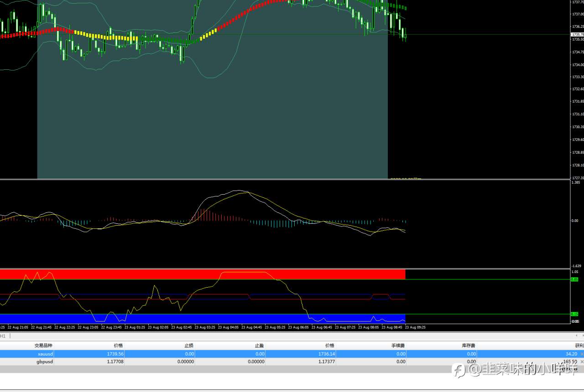This screenshot has height=392, width=584.
Task: Click the 1735.78 current price label
Action: coord(577,35)
